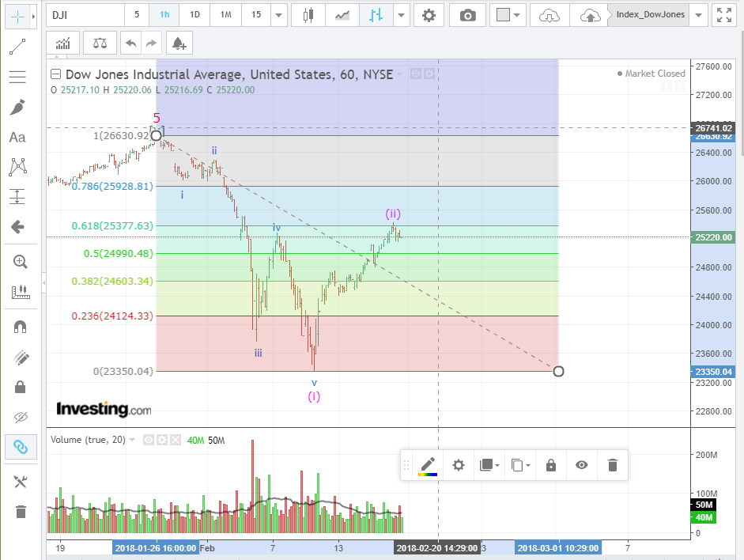This screenshot has width=744, height=560.
Task: Save the chart layout to the cloud
Action: pyautogui.click(x=590, y=16)
